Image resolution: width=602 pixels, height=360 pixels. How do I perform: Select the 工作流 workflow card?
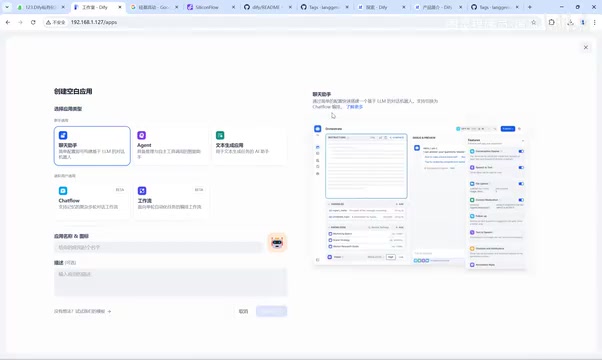[170, 201]
